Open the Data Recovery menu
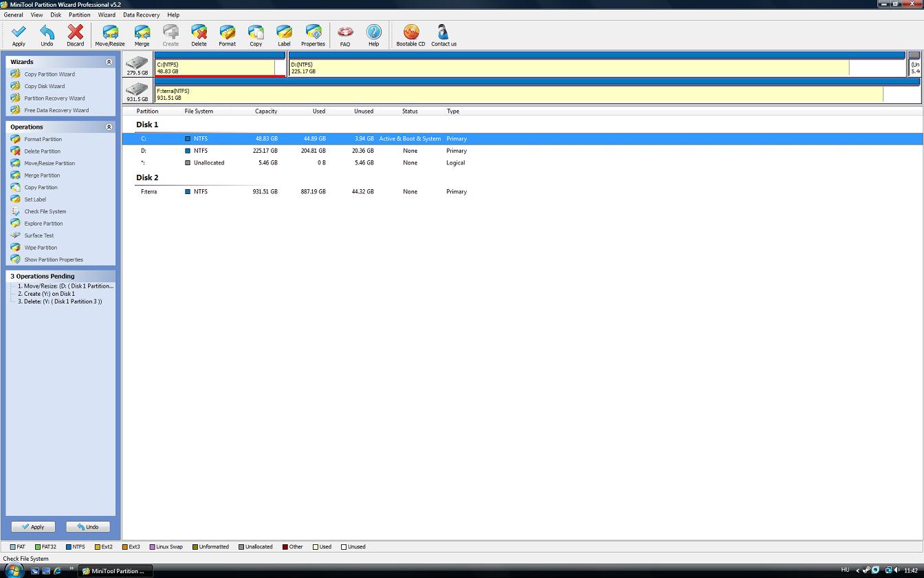Image resolution: width=924 pixels, height=578 pixels. click(x=141, y=14)
